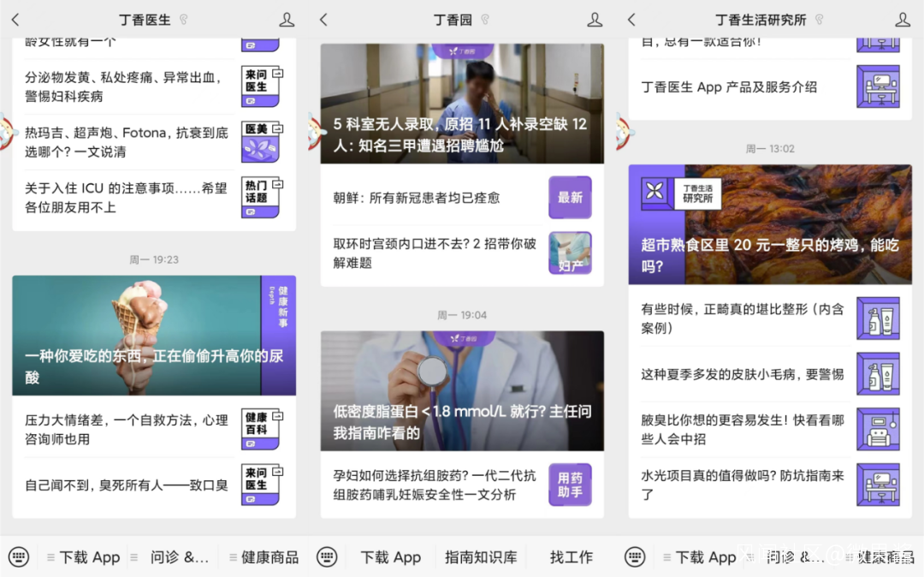This screenshot has height=577, width=924.
Task: Read 丁香医生 App 产品及服务介绍 article
Action: 729,86
